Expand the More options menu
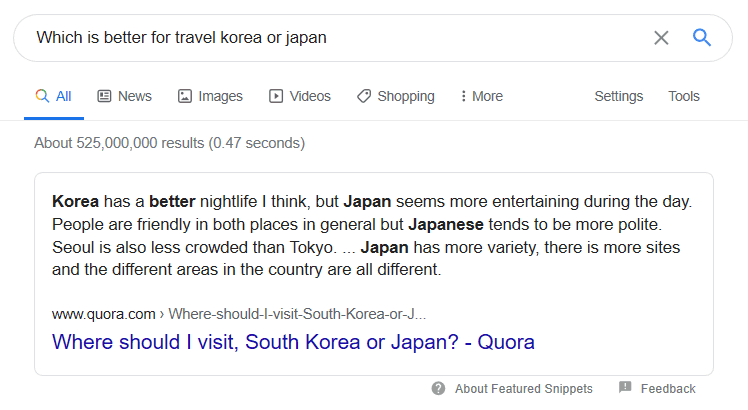 click(481, 96)
